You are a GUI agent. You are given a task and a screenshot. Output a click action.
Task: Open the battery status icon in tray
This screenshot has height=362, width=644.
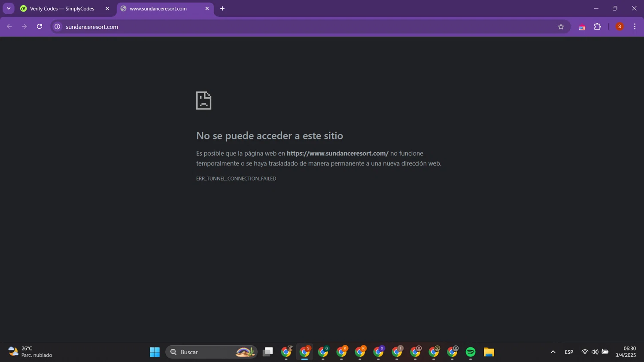(605, 352)
